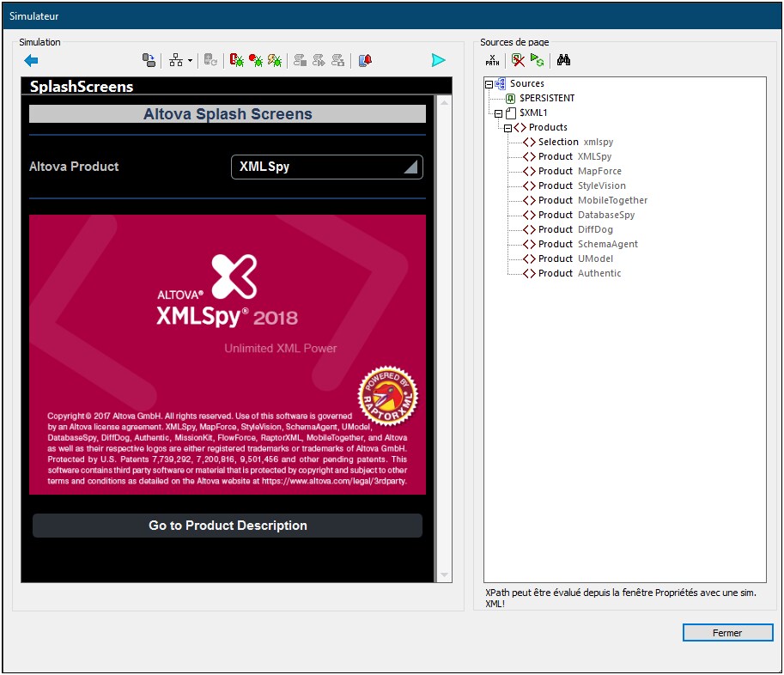Click the page hierarchy tree icon
The height and width of the screenshot is (675, 784).
(176, 60)
